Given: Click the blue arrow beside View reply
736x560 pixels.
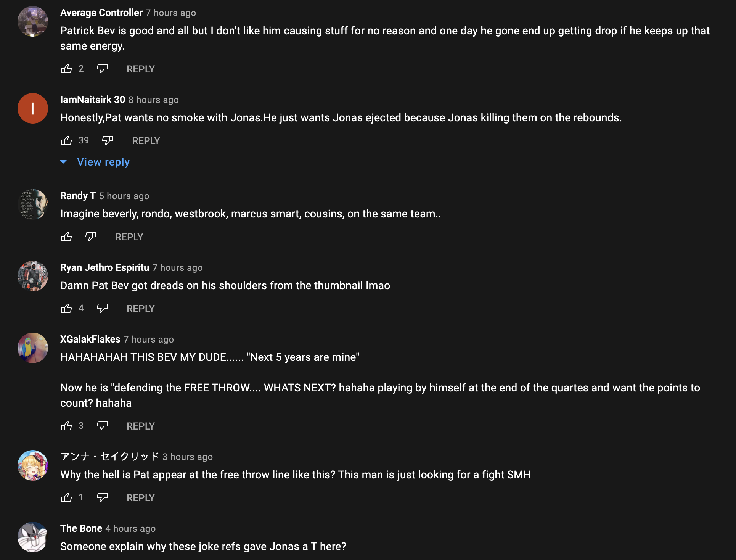Looking at the screenshot, I should 64,162.
